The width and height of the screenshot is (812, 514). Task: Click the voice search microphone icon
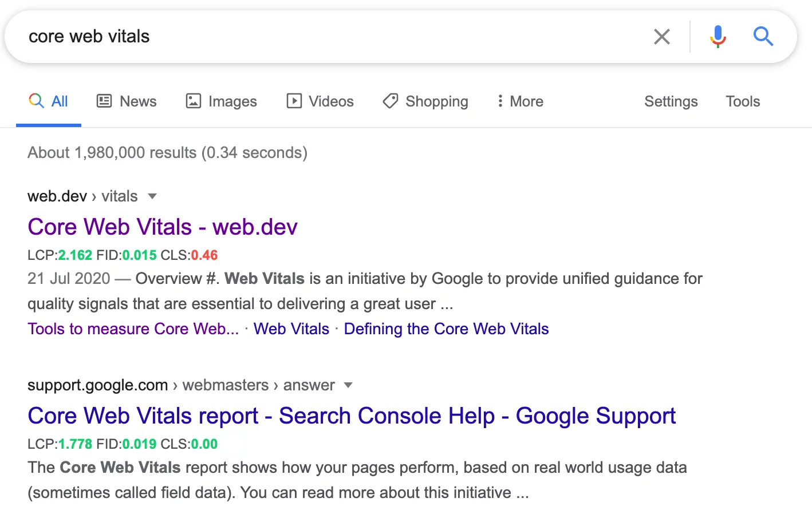(x=718, y=36)
